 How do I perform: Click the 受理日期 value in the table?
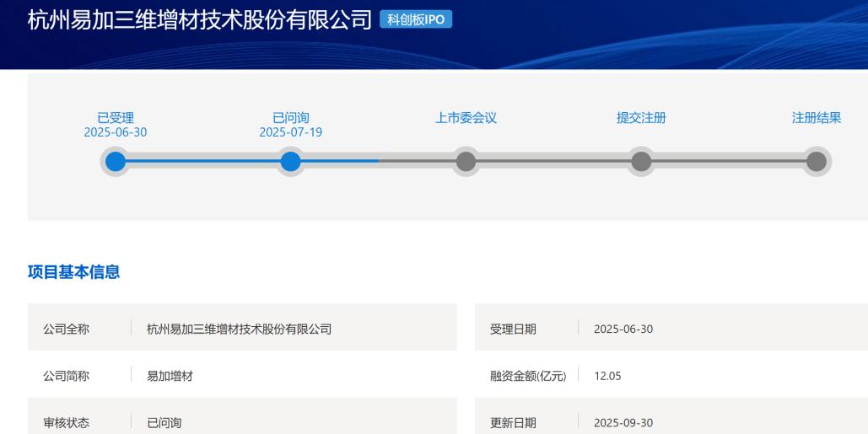click(623, 329)
